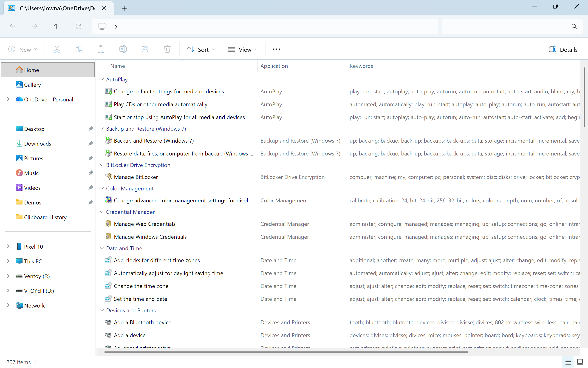Open Videos folder in sidebar
Viewport: 588px width, 368px height.
point(48,188)
